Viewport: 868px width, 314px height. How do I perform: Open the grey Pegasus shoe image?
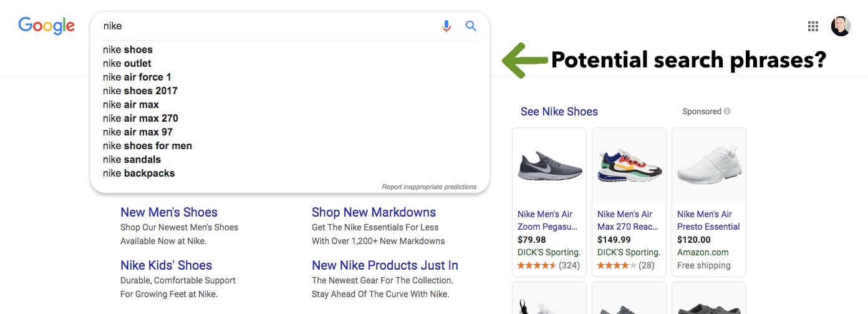click(x=549, y=165)
